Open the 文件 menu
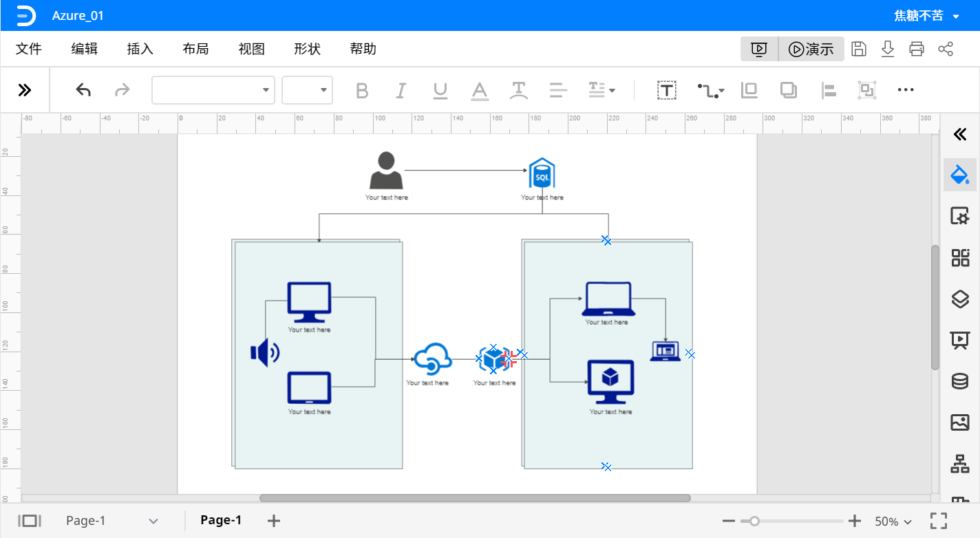The height and width of the screenshot is (538, 980). tap(29, 49)
